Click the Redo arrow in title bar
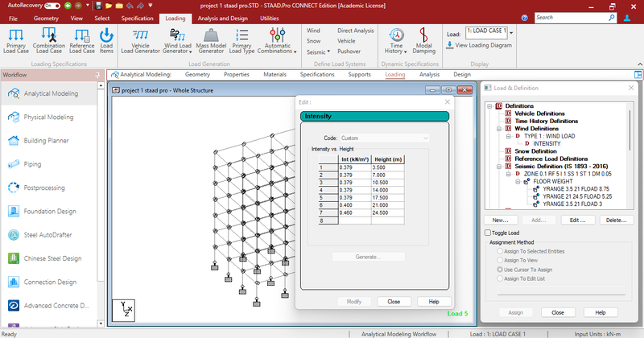This screenshot has height=338, width=644. coord(140,6)
